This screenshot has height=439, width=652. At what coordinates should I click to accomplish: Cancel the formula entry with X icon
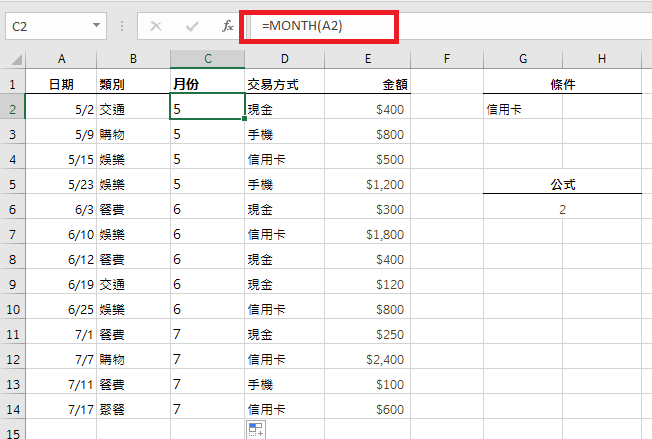point(156,26)
